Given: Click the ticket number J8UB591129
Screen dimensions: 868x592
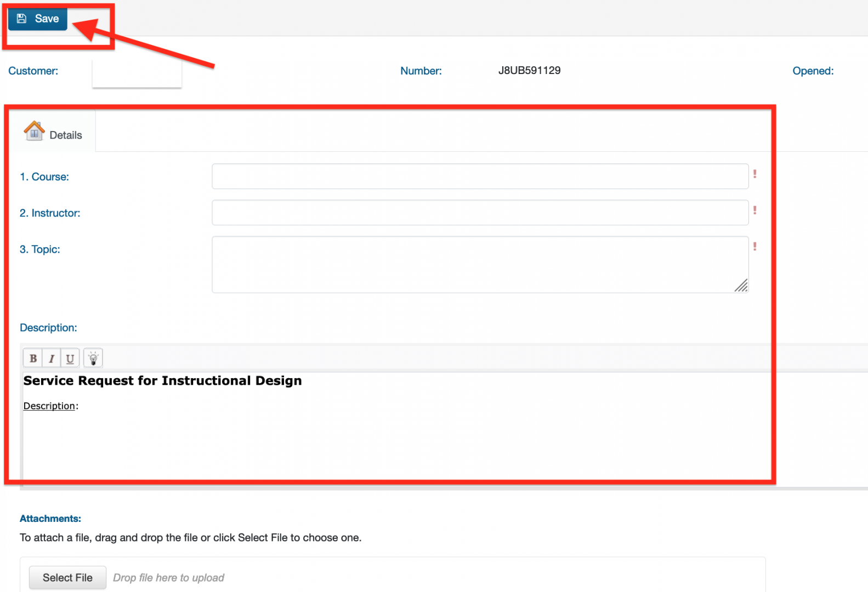Looking at the screenshot, I should (529, 71).
